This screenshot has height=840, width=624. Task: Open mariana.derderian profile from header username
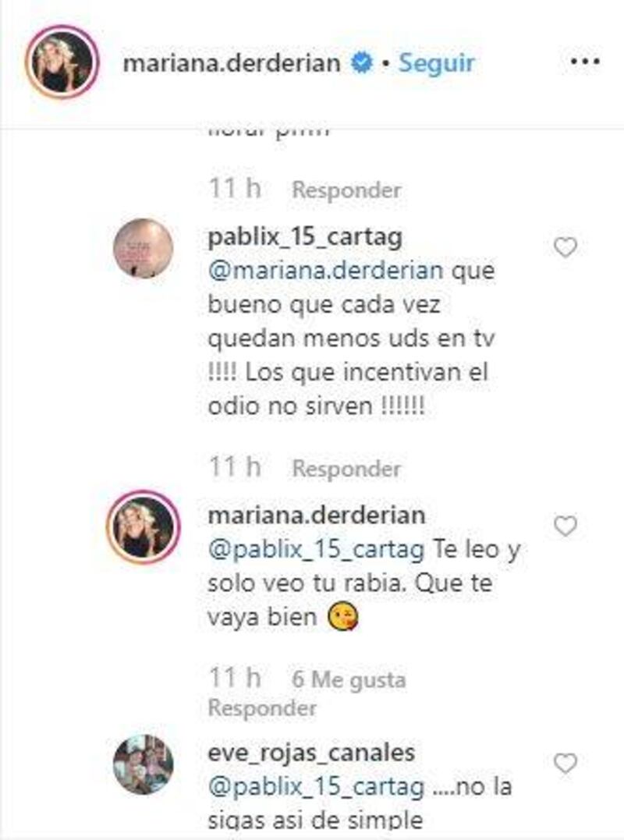pos(232,62)
